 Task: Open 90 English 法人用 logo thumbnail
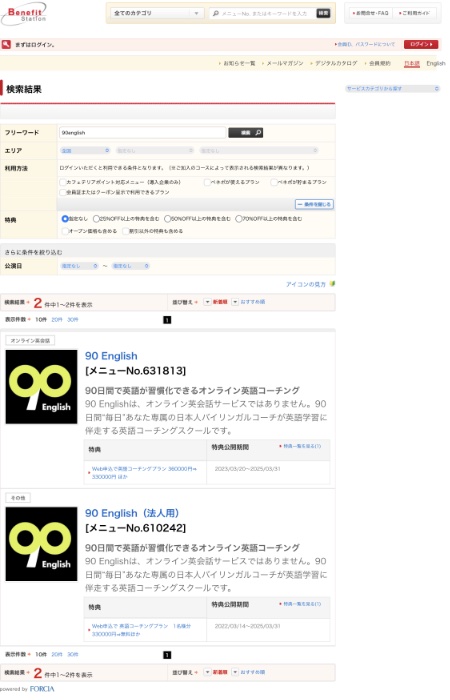42,544
